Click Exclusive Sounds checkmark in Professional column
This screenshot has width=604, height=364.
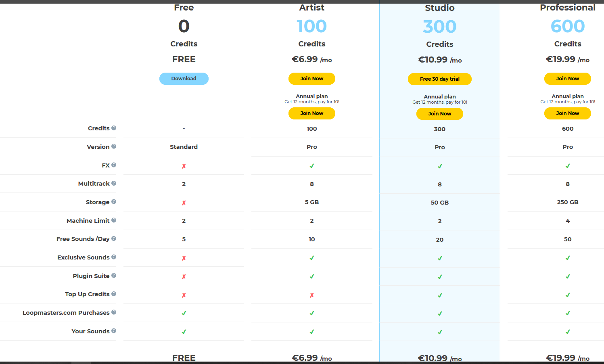568,258
